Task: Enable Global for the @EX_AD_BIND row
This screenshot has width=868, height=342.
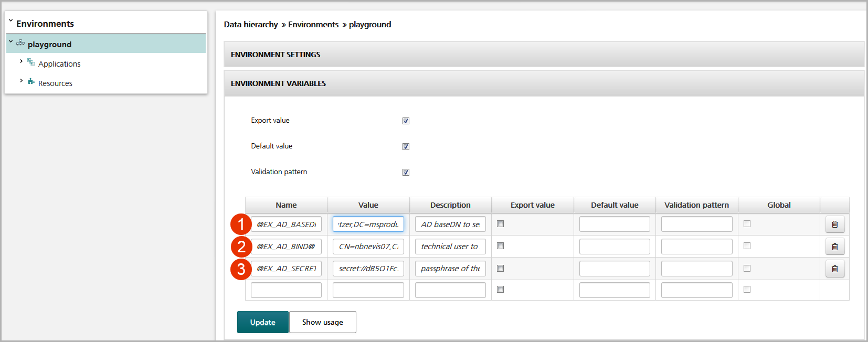Action: pyautogui.click(x=747, y=245)
